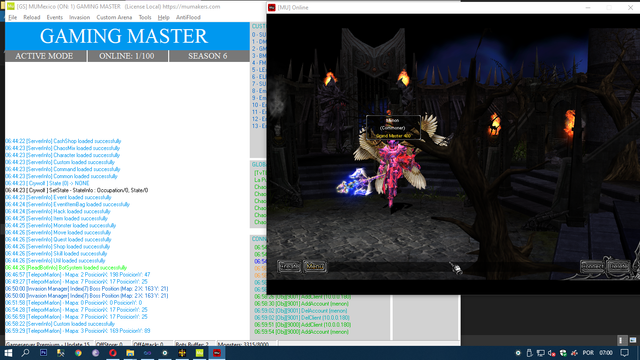Click the GameServer window title icon
640x360 pixels.
[11, 7]
